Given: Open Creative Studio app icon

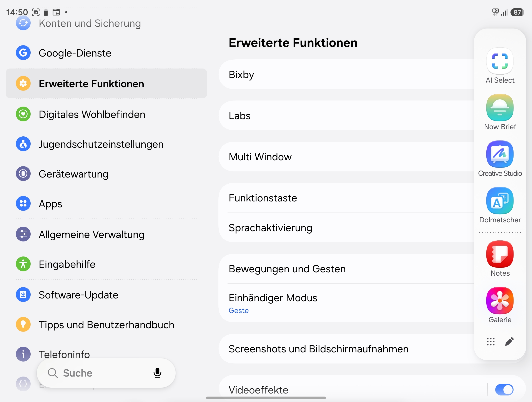Looking at the screenshot, I should [x=500, y=154].
